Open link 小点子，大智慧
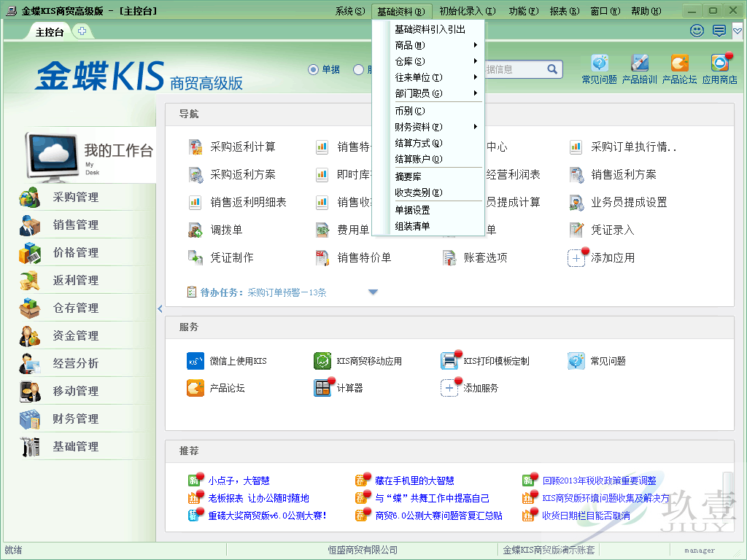 (239, 481)
